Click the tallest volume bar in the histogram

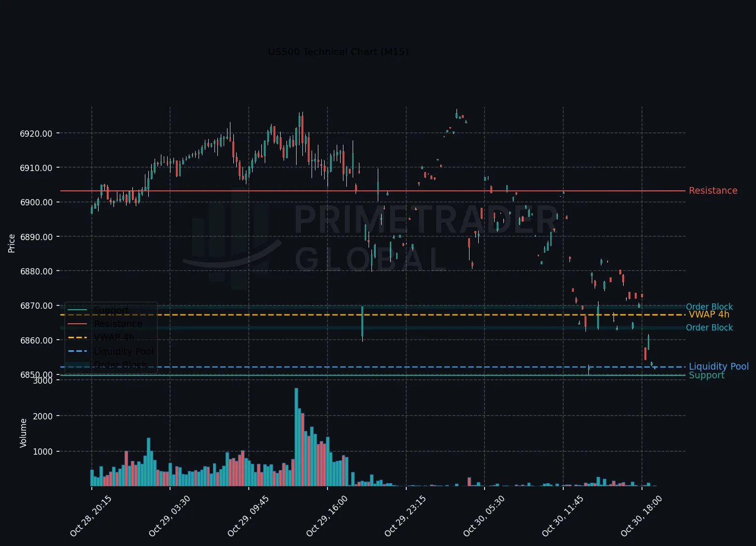[296, 437]
